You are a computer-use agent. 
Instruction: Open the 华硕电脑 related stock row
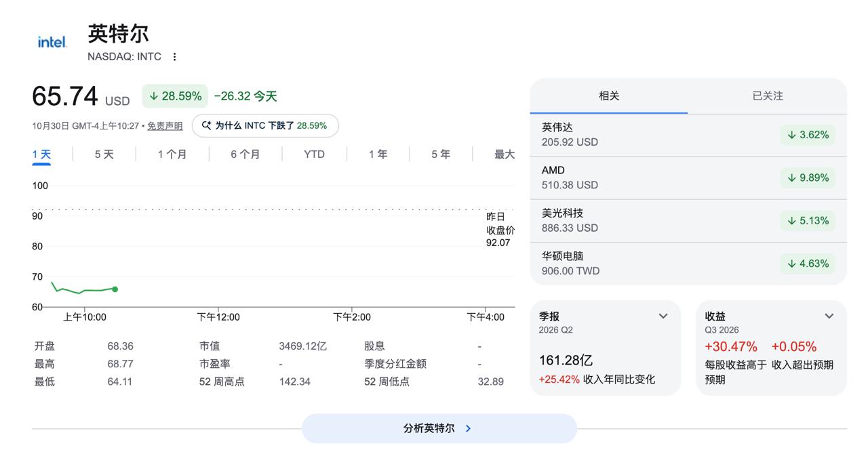tap(688, 263)
